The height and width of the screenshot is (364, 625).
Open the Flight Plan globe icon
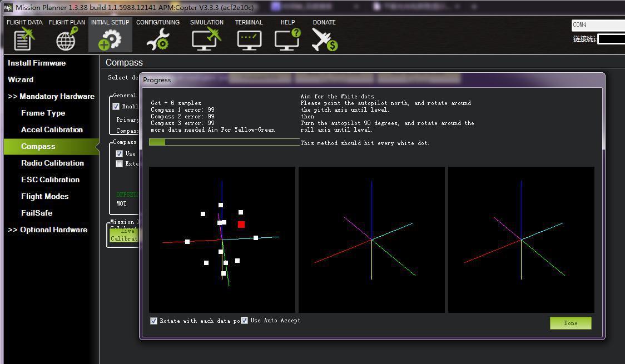click(x=67, y=39)
